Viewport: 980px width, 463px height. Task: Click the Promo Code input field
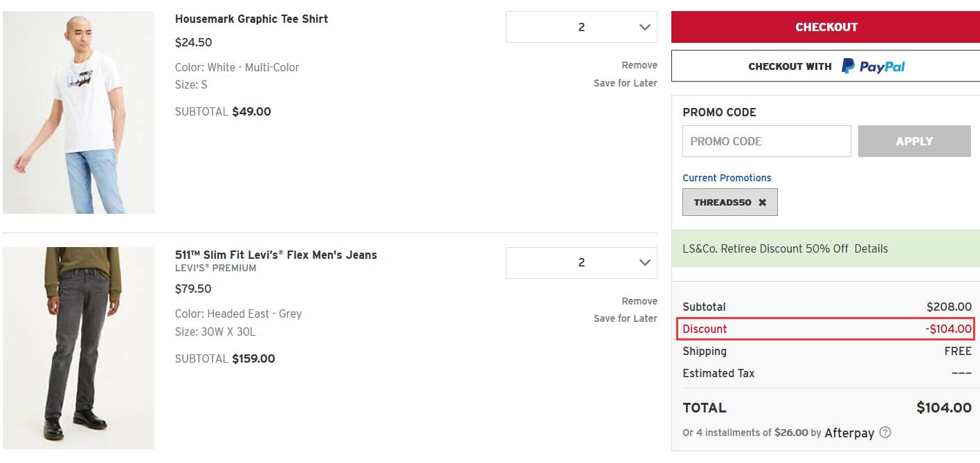pos(766,141)
